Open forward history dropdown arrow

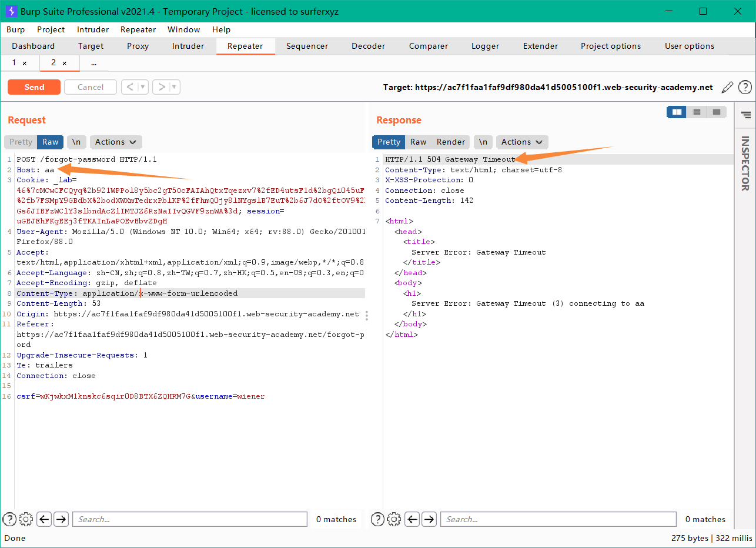(x=175, y=87)
